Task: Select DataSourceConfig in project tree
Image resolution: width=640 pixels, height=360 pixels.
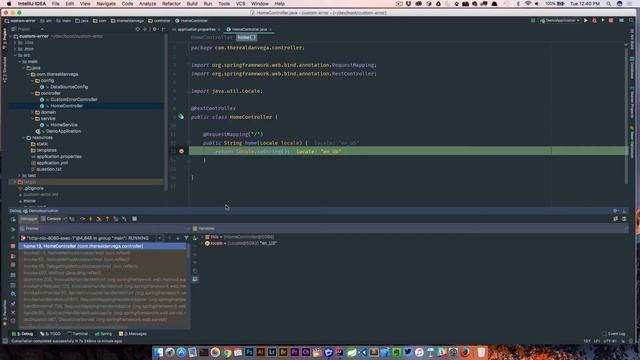Action: [69, 87]
